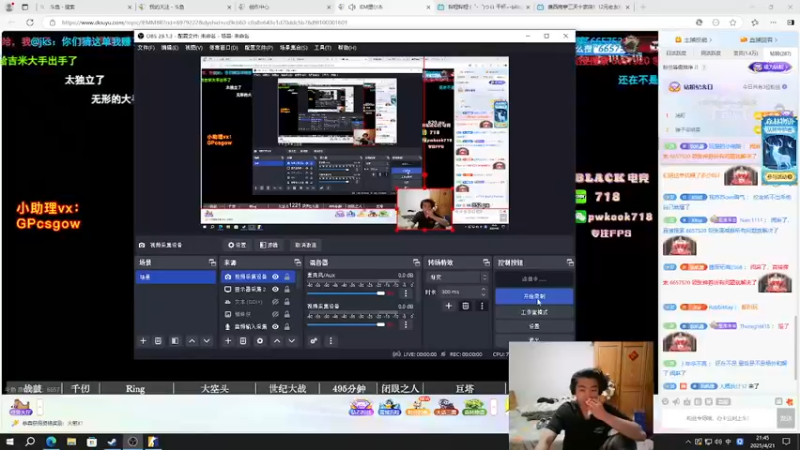This screenshot has height=450, width=800.
Task: Toggle visibility of the video capture device source
Action: [276, 277]
